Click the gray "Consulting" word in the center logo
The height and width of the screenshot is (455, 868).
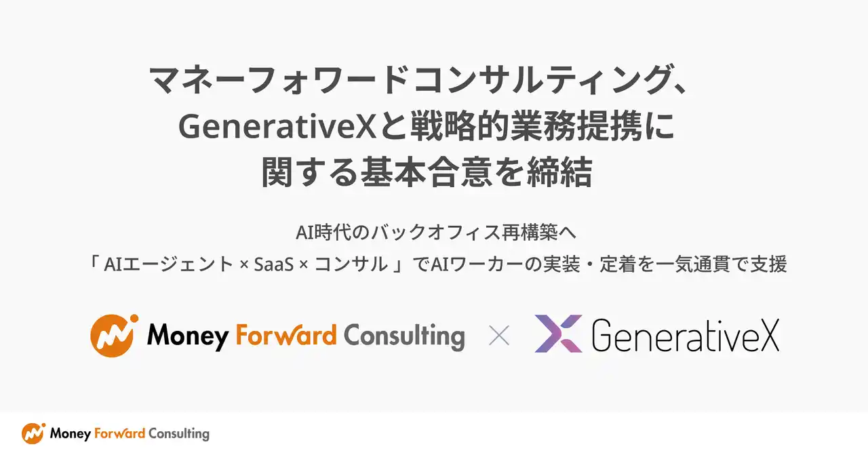pos(404,336)
